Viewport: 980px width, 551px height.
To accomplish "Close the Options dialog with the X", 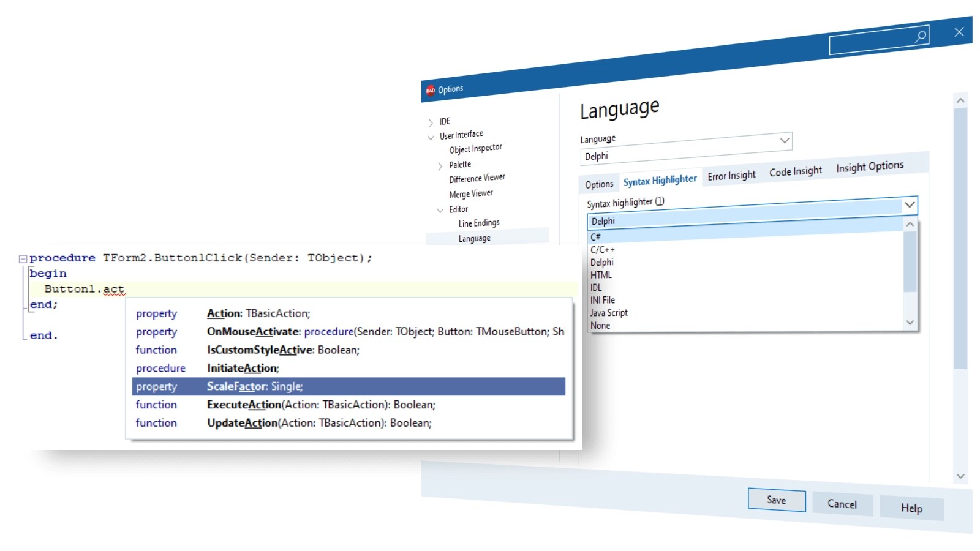I will pos(959,32).
